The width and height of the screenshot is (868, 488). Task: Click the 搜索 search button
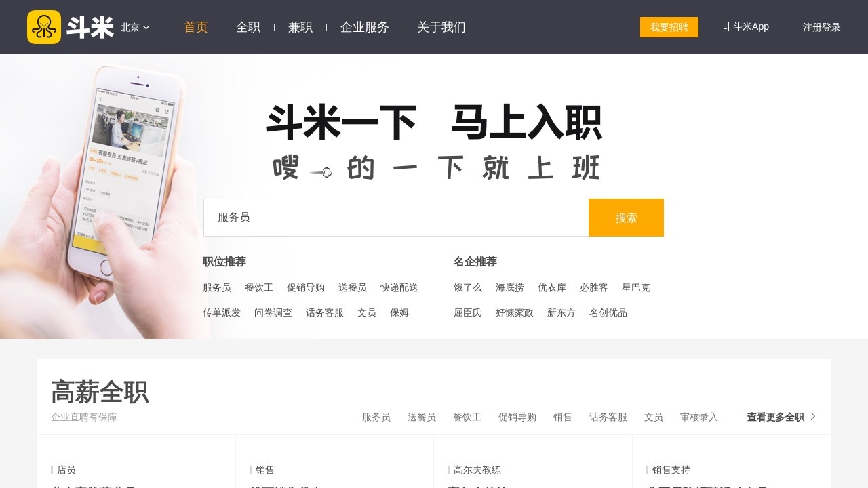[625, 217]
